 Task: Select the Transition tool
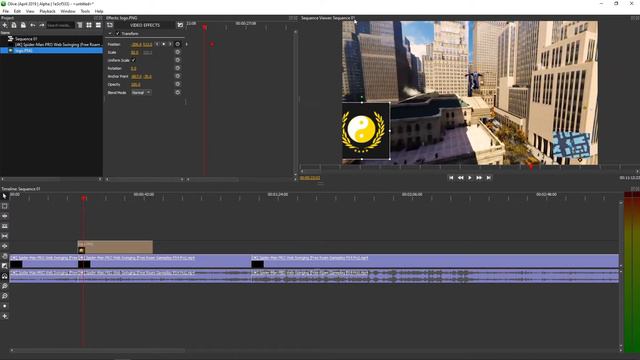[x=5, y=266]
